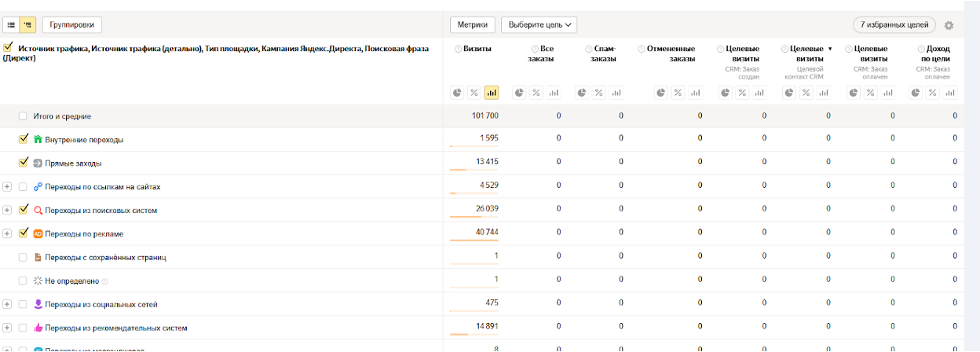Click help icon beside Не определено
980x352 pixels.
tap(104, 281)
